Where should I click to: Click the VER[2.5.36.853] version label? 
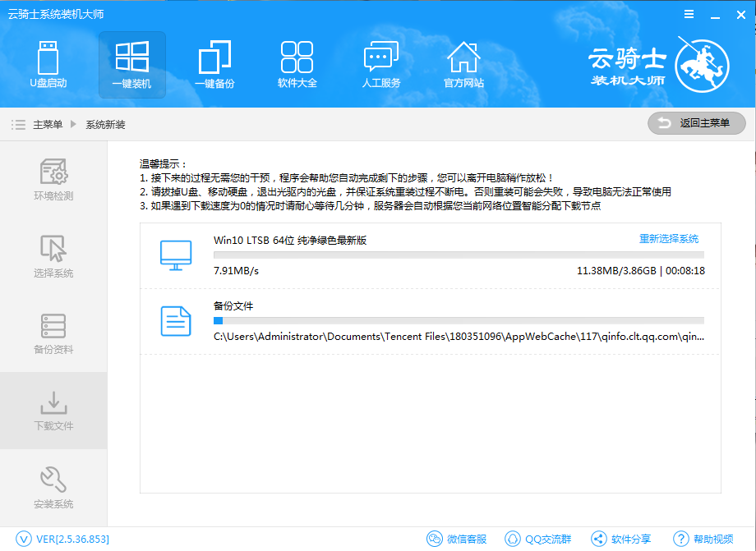(x=73, y=539)
